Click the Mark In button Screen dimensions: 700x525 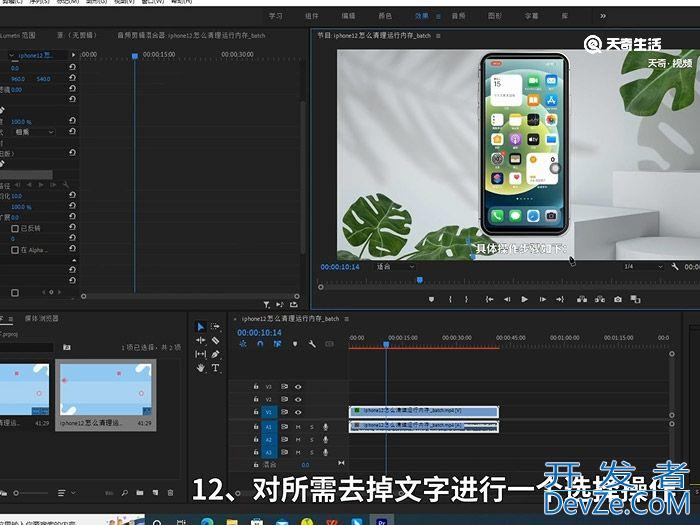[450, 300]
